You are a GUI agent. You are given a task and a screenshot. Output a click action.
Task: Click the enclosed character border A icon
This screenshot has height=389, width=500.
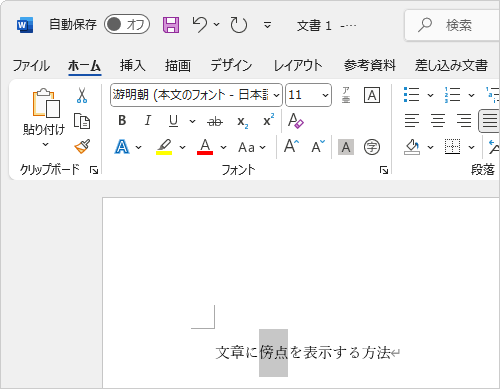372,95
